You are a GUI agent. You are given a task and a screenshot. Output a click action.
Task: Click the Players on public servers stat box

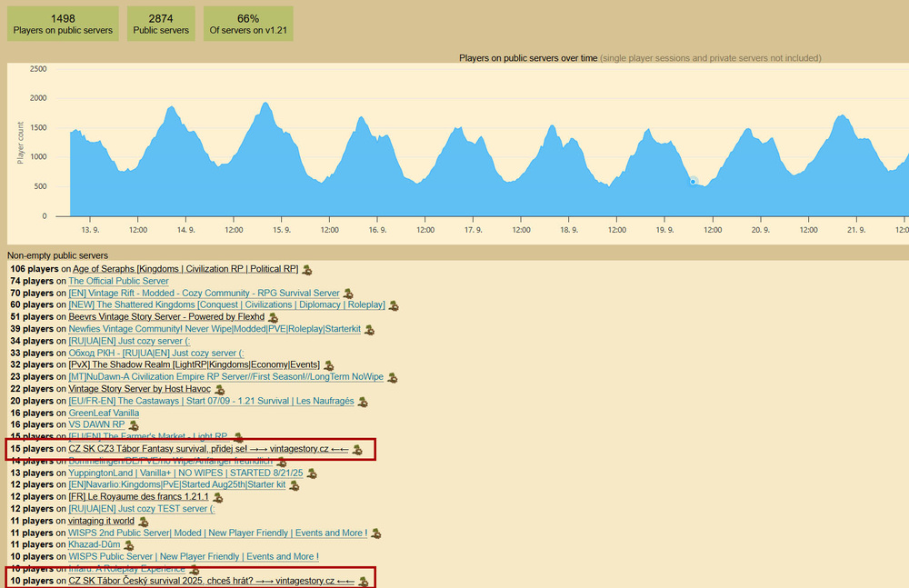coord(63,24)
